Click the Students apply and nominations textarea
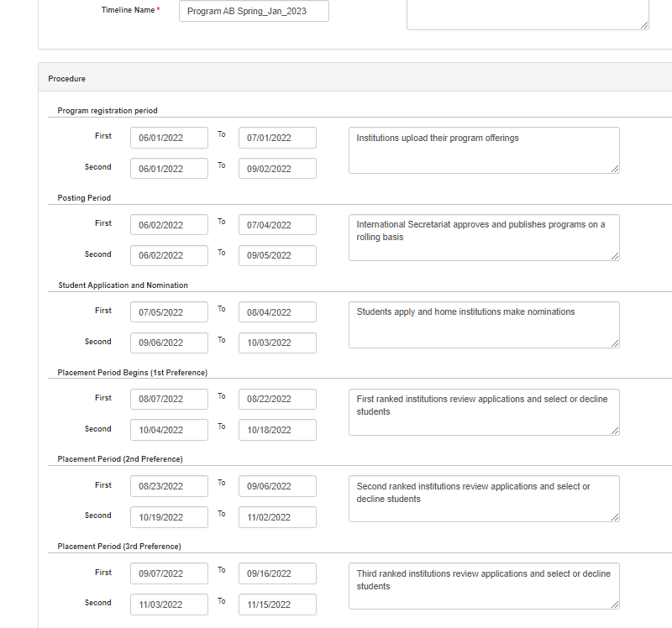Viewport: 672px width, 628px height. [483, 325]
